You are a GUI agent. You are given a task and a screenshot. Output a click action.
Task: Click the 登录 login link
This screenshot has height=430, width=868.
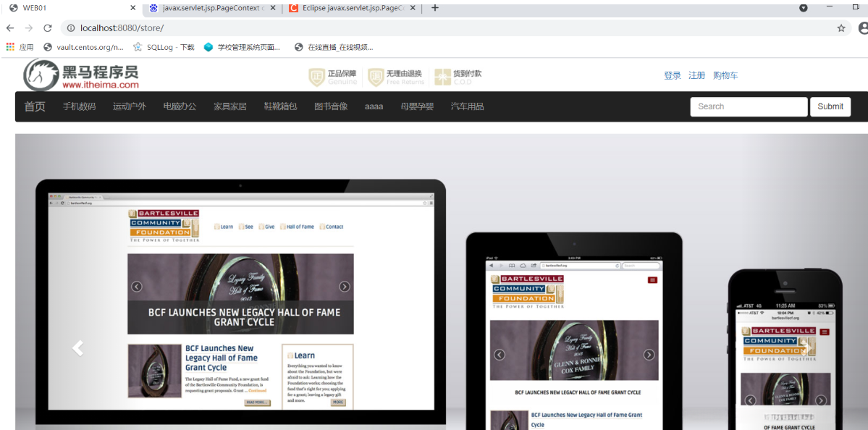tap(673, 75)
